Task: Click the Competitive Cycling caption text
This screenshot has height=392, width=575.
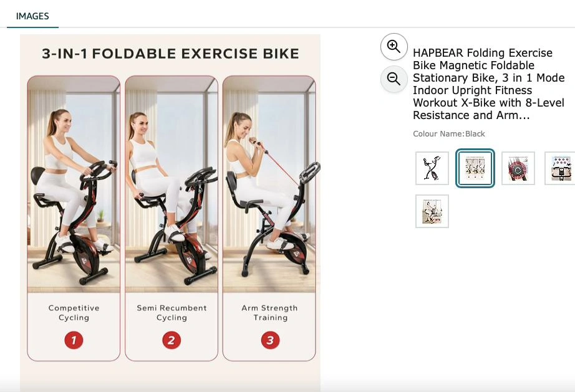Action: (x=74, y=313)
